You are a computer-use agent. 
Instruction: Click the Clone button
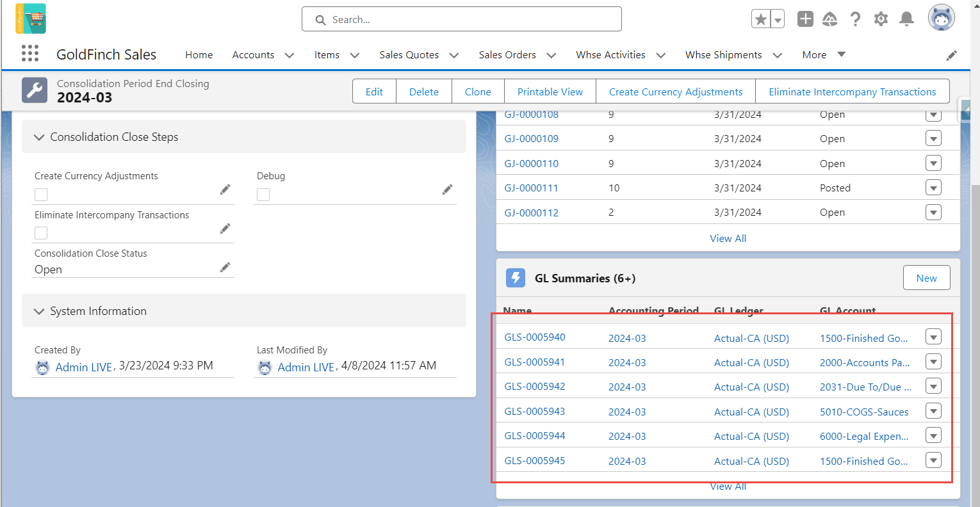click(x=478, y=92)
